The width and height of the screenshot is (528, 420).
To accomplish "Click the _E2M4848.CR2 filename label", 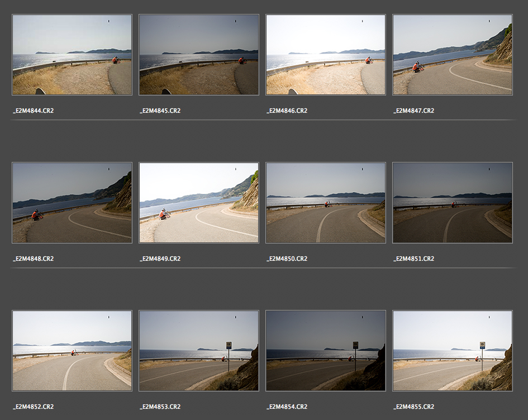I will (x=34, y=259).
